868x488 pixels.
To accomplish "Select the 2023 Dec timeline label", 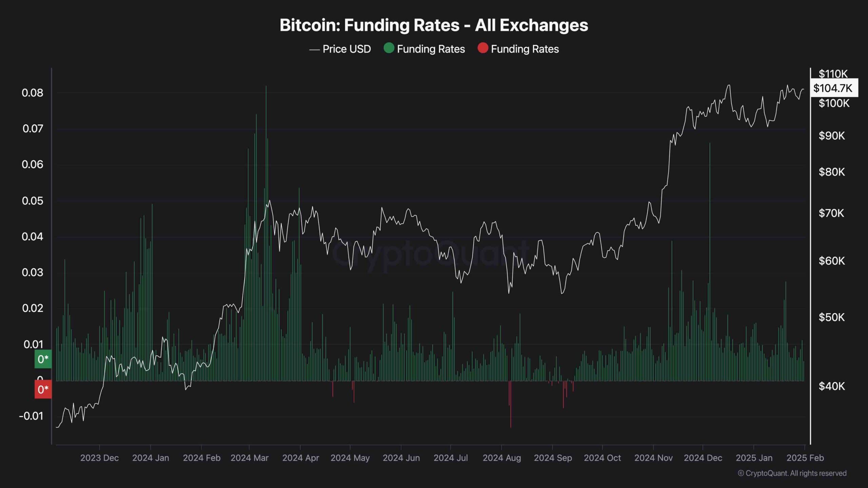I will [99, 458].
